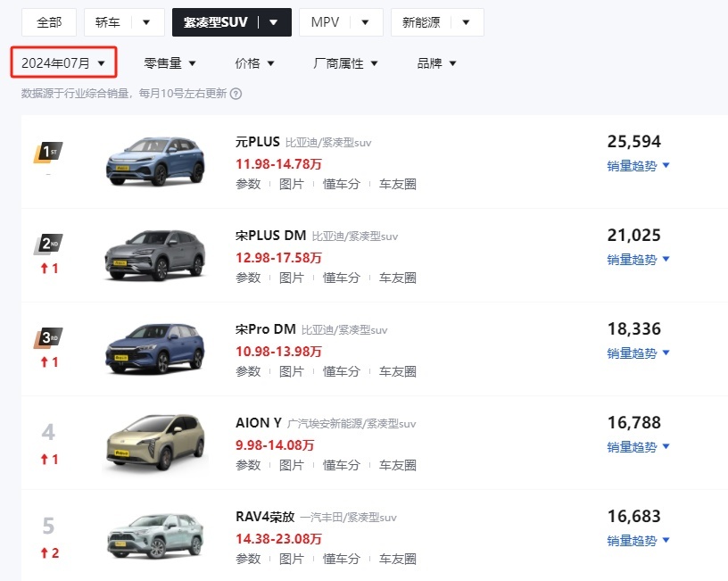The width and height of the screenshot is (728, 581).
Task: View 参数 for AION Y
Action: coord(248,465)
